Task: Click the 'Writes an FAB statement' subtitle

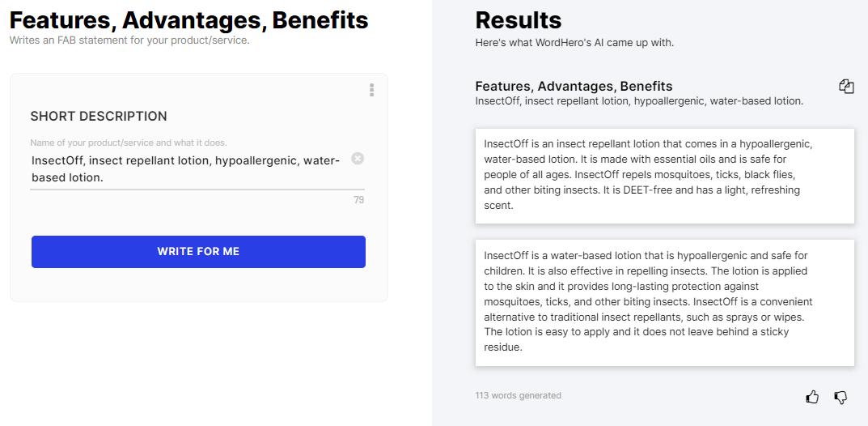Action: click(x=129, y=40)
